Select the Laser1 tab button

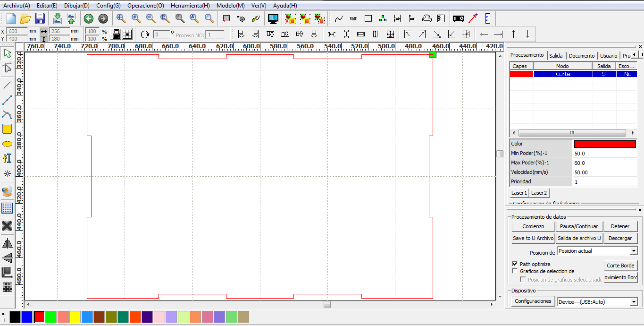coord(519,193)
